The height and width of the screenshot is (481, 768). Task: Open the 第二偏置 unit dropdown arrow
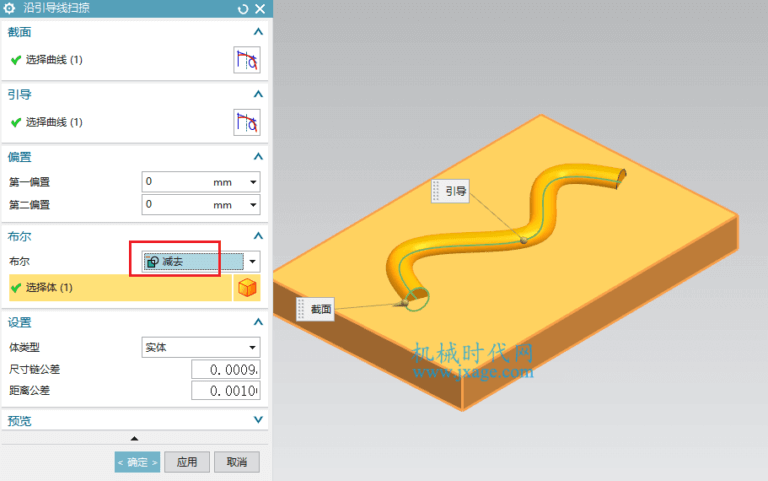pyautogui.click(x=253, y=205)
